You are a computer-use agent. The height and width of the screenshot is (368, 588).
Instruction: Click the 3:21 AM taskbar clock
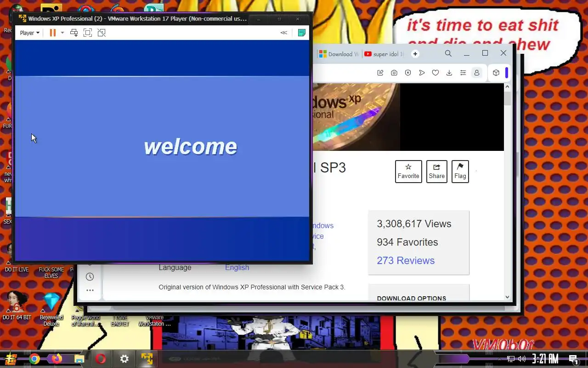coord(545,359)
